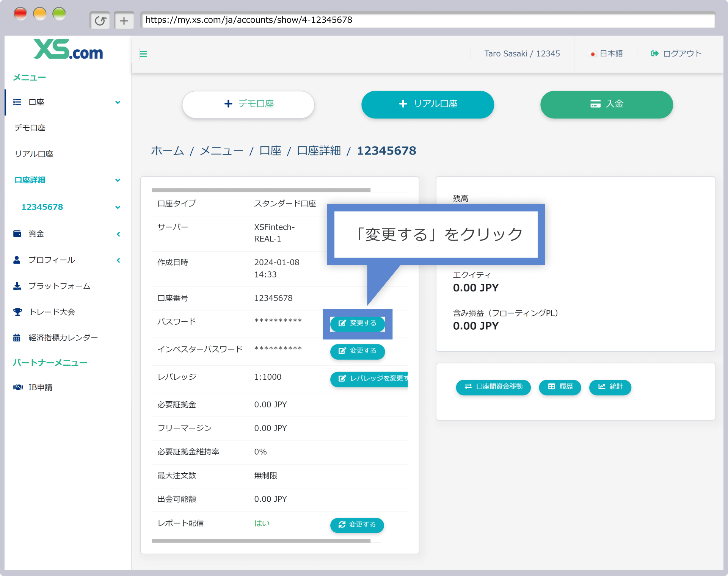Click the top horizontal scrollbar of account table
The width and height of the screenshot is (728, 576).
click(x=261, y=190)
